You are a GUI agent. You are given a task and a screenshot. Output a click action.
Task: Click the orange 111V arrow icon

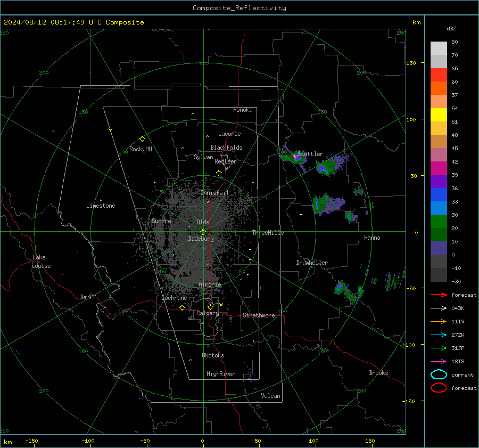pyautogui.click(x=439, y=321)
